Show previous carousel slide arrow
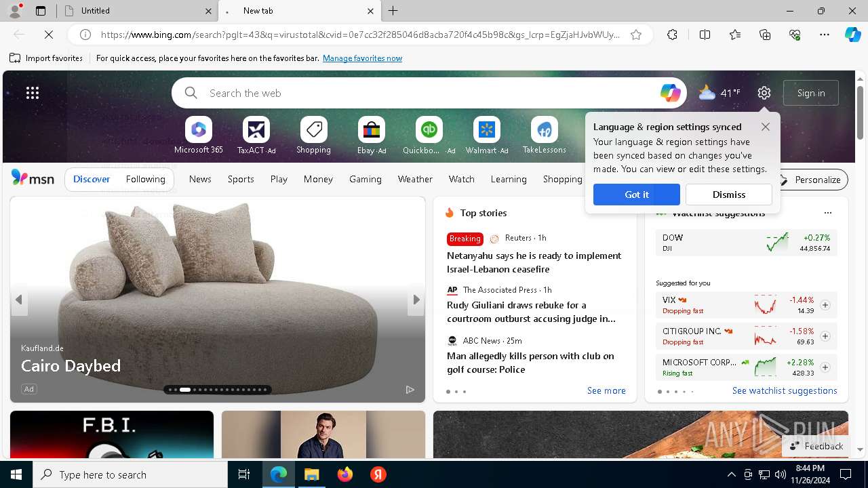 [19, 300]
